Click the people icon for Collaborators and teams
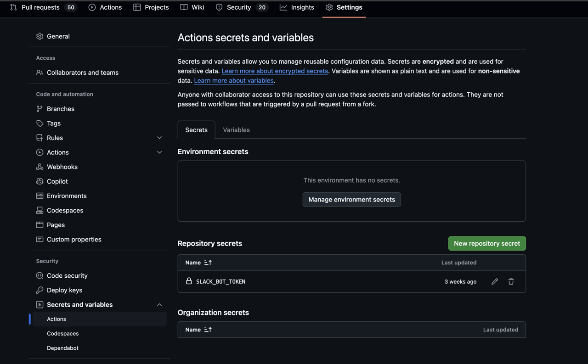This screenshot has height=364, width=588. [x=40, y=73]
